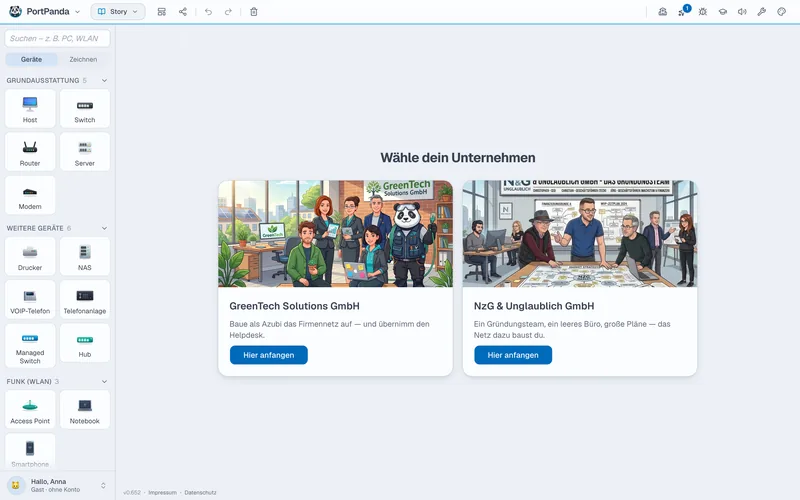Select the Hub device

[x=85, y=343]
